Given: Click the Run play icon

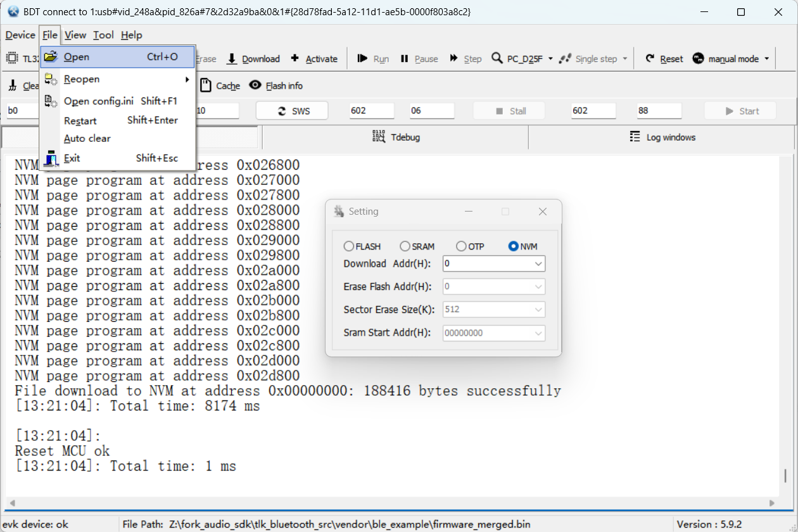Looking at the screenshot, I should pyautogui.click(x=362, y=58).
